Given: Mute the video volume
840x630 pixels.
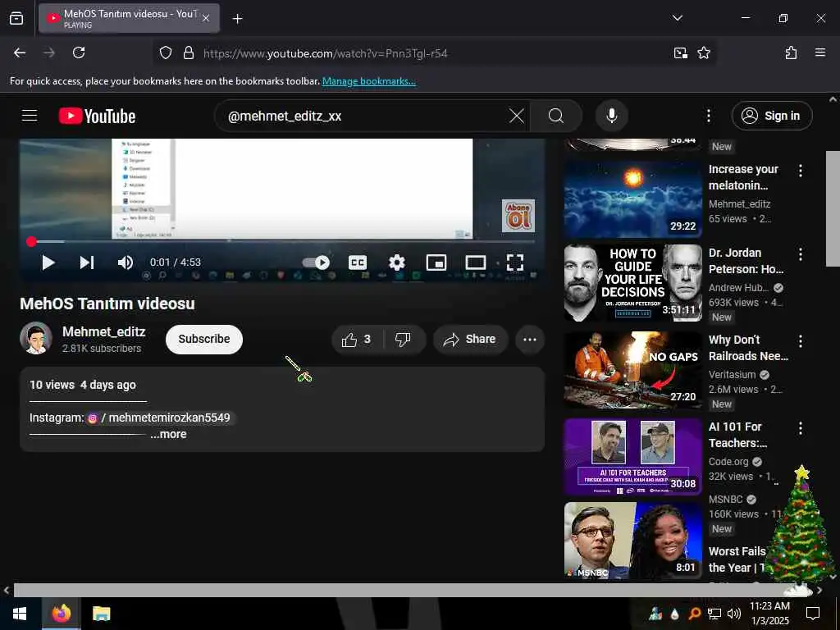Looking at the screenshot, I should click(x=126, y=262).
